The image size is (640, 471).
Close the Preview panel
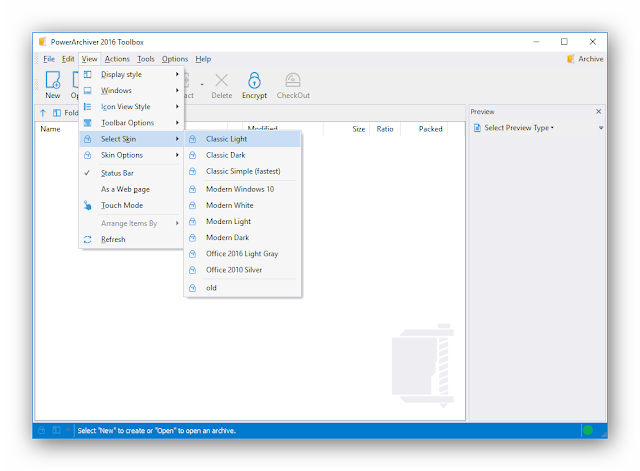[598, 111]
